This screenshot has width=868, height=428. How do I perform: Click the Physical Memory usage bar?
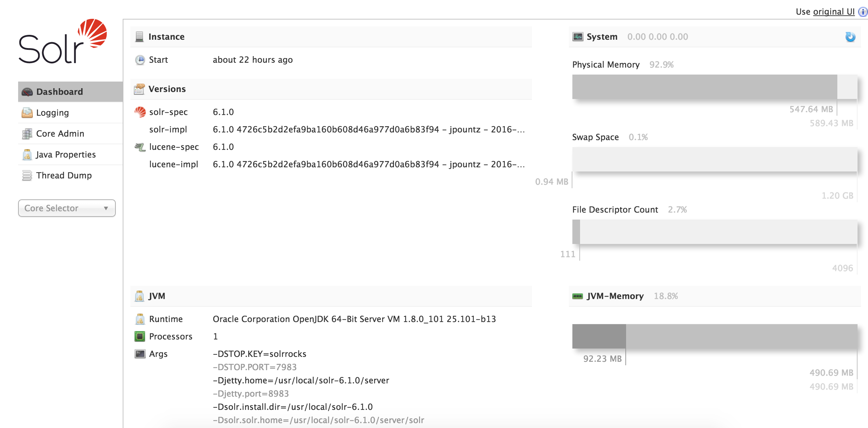click(715, 87)
